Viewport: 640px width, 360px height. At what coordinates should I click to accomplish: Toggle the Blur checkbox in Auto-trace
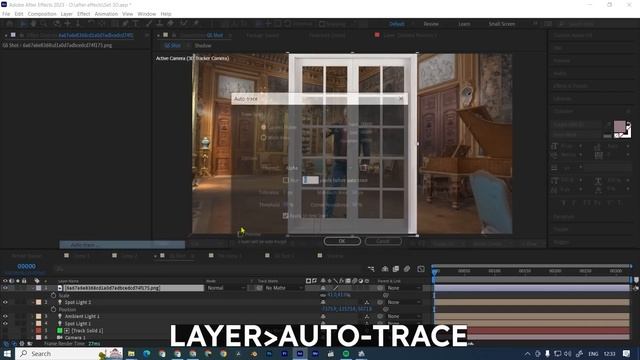(x=286, y=180)
